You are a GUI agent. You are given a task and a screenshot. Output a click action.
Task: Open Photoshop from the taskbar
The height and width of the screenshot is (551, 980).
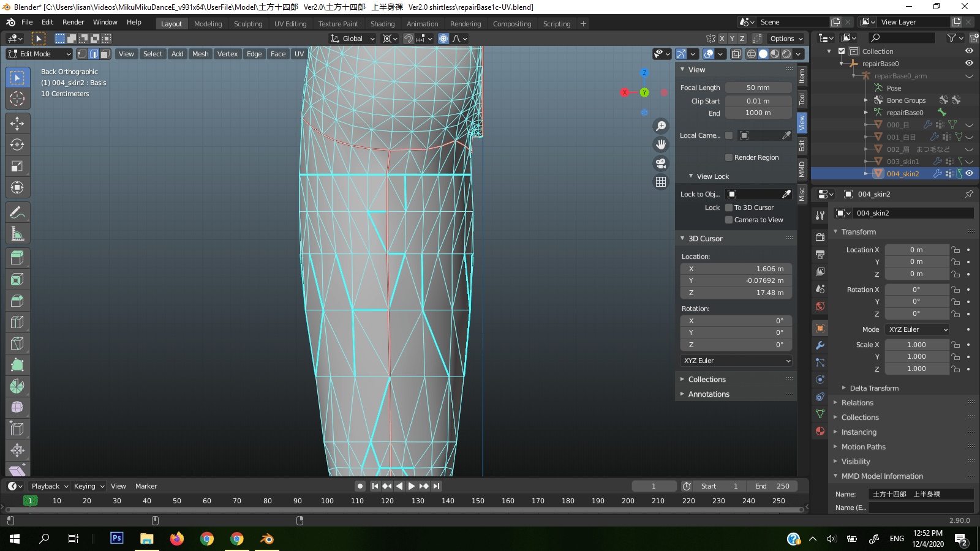coord(117,538)
